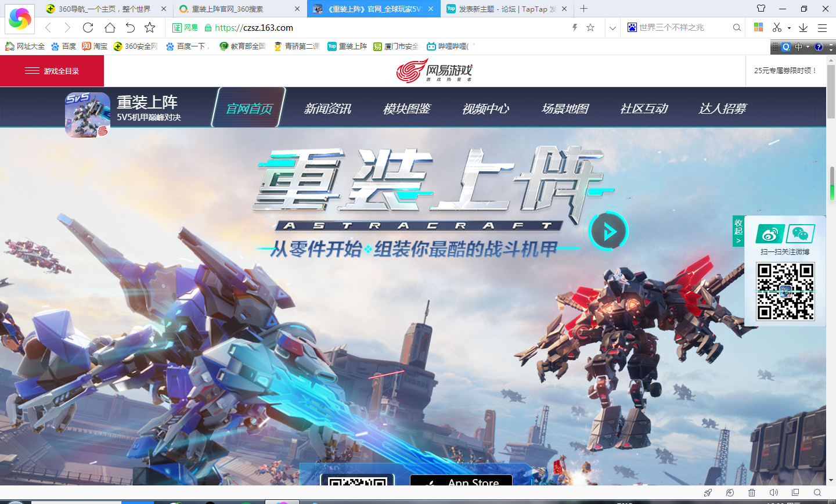Screen dimensions: 836x504
Task: Open the 新闻资讯 navigation item
Action: 328,109
